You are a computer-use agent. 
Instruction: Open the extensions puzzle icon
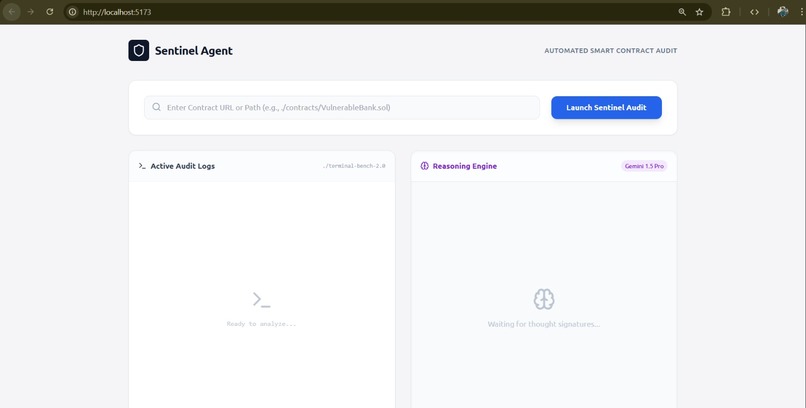[726, 12]
